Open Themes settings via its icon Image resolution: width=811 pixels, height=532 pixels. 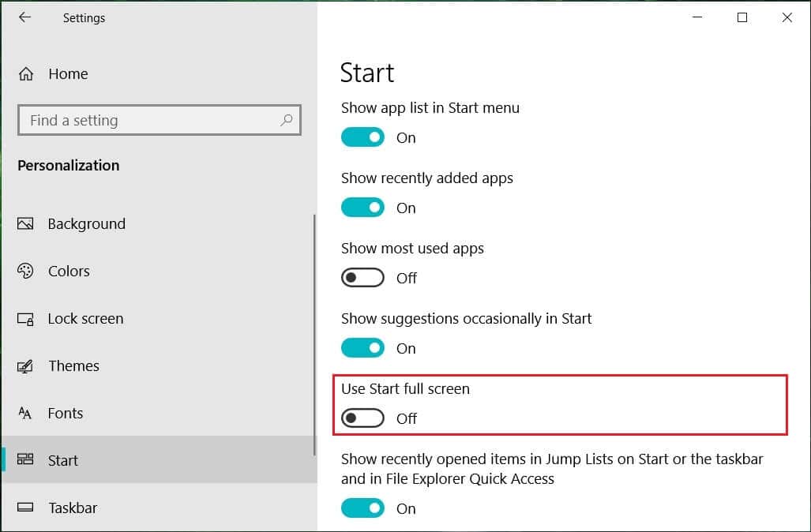[x=28, y=365]
